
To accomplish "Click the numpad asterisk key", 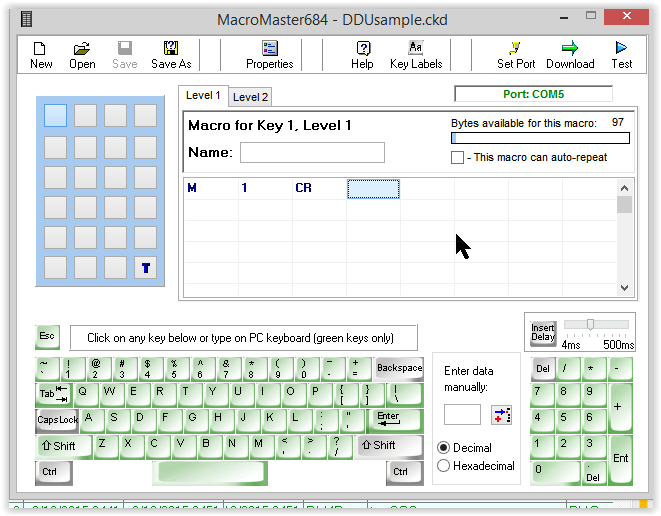I will pyautogui.click(x=594, y=369).
